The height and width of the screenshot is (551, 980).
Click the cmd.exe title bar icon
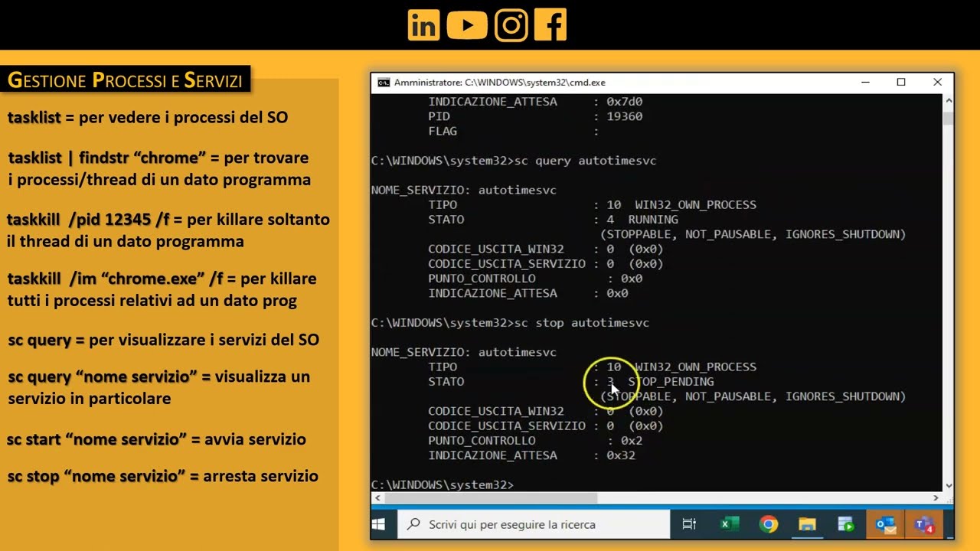tap(384, 83)
